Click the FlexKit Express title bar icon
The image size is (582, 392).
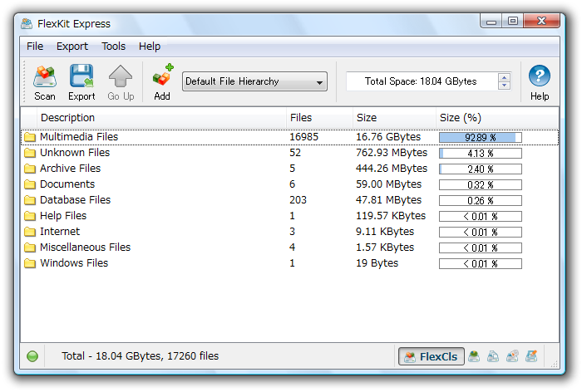pos(27,24)
